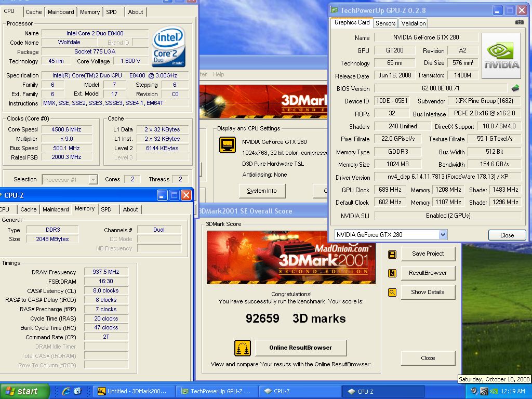Select the Graphics Card tab in GPU-Z

click(x=352, y=22)
